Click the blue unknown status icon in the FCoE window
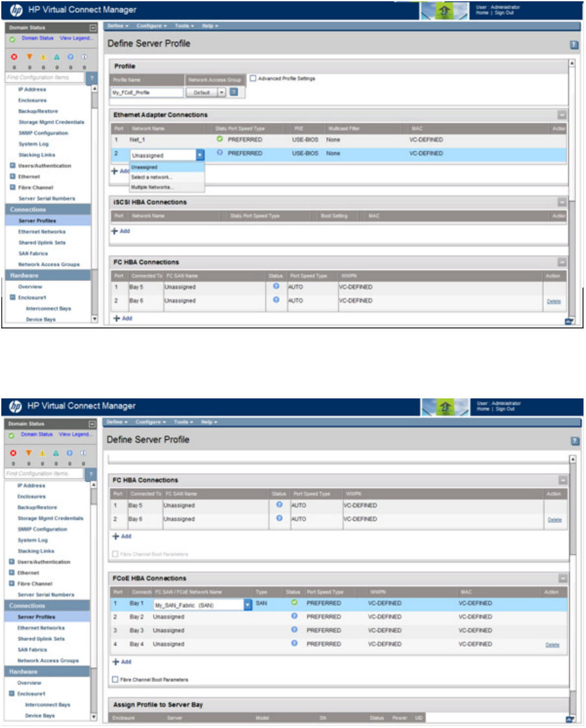 point(69,453)
